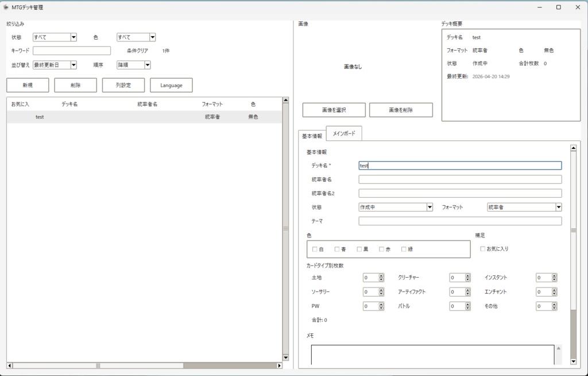Viewport: 588px width, 376px height.
Task: Click inside the メモ text area
Action: [x=432, y=355]
